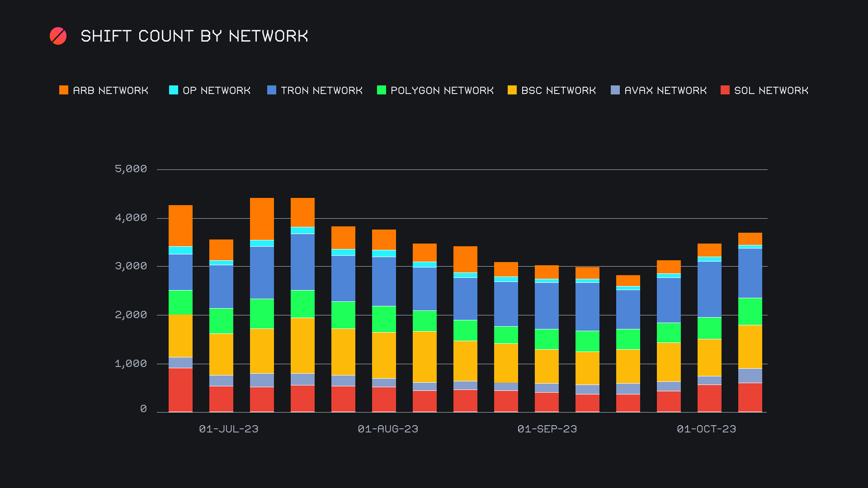The height and width of the screenshot is (488, 868).
Task: Click the last bar's blue TRON segment
Action: tap(750, 273)
